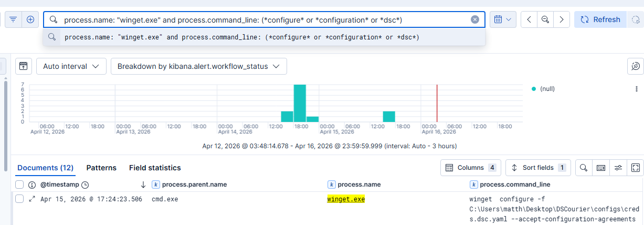Image resolution: width=644 pixels, height=225 pixels.
Task: Click the clock icon next to @timestamp
Action: coord(86,185)
